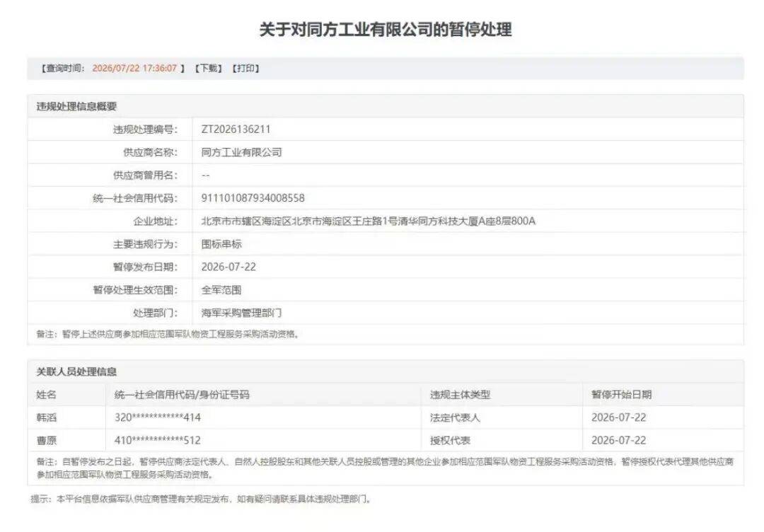764x532 pixels.
Task: Select the scope value 全军范围
Action: 221,290
